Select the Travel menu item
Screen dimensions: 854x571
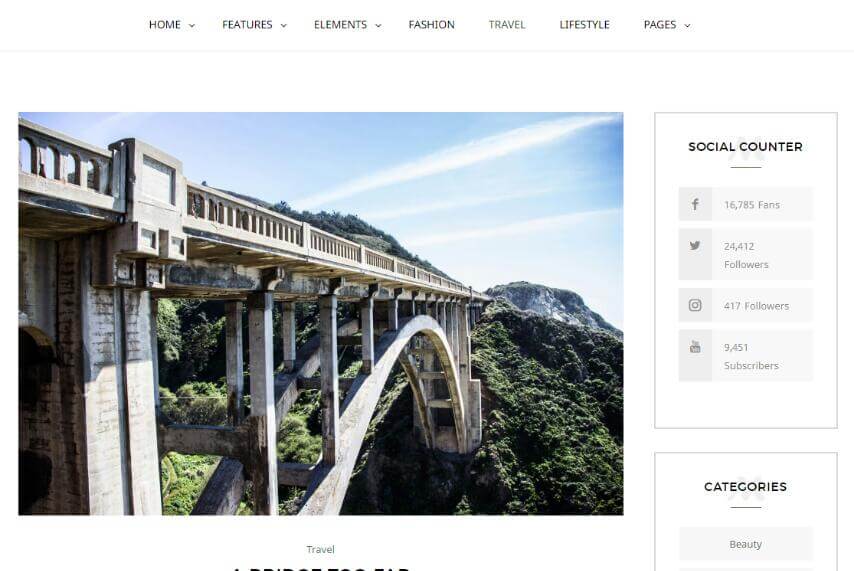(x=507, y=25)
